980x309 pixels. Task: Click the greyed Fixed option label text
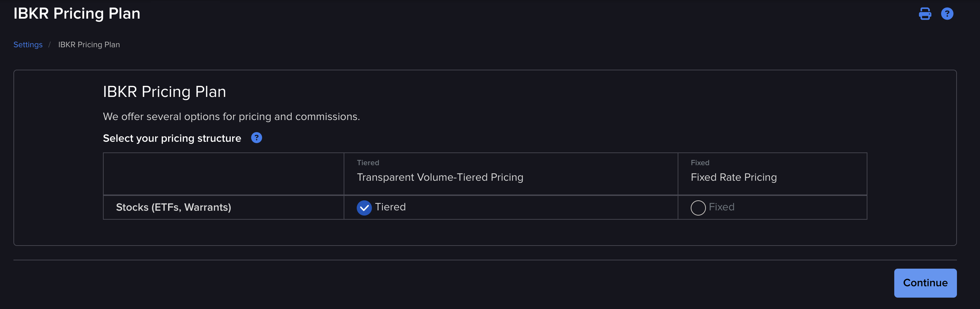[x=721, y=207]
